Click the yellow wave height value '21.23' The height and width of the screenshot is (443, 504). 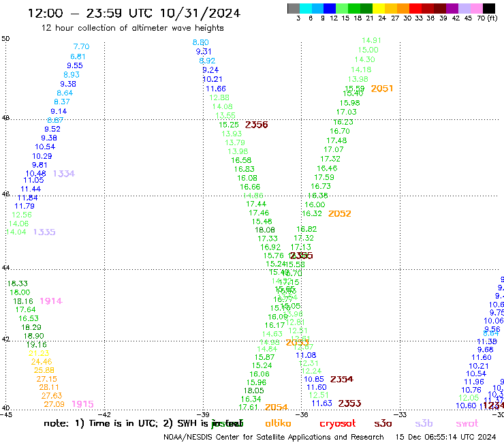39,353
